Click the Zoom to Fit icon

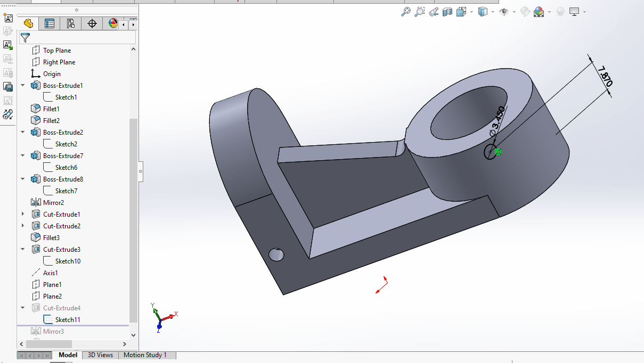pyautogui.click(x=406, y=12)
